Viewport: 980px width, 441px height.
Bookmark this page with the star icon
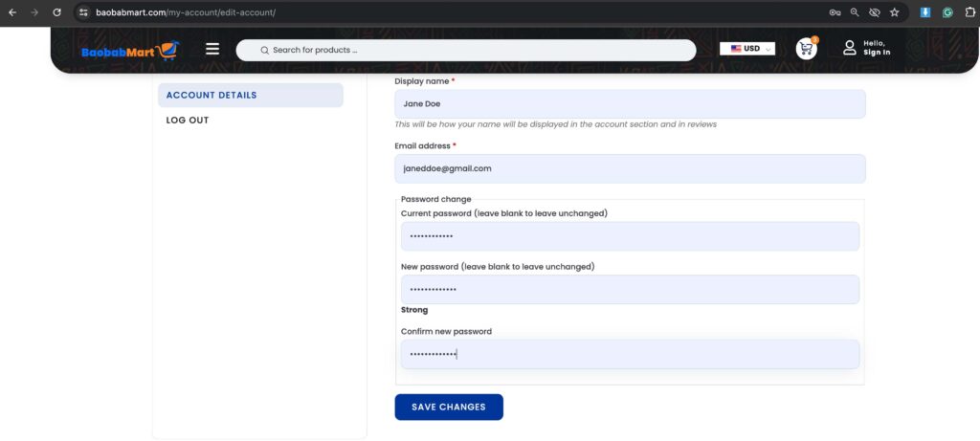[894, 12]
